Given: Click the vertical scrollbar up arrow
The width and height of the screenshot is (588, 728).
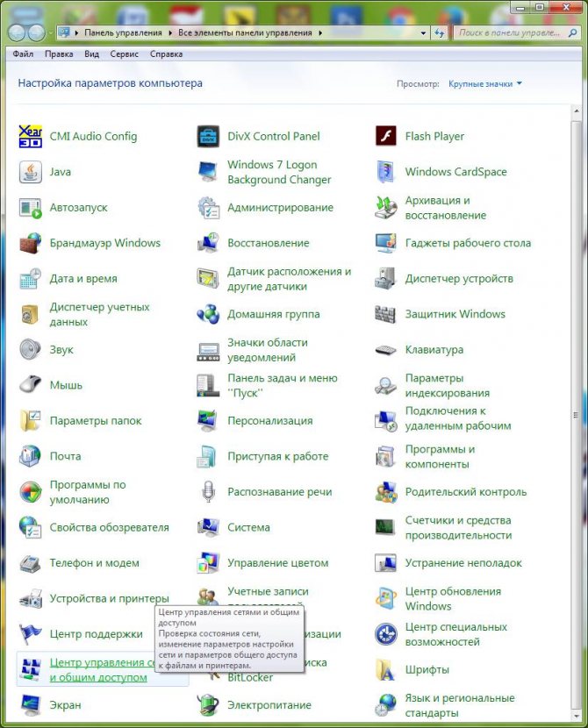Looking at the screenshot, I should pos(576,111).
